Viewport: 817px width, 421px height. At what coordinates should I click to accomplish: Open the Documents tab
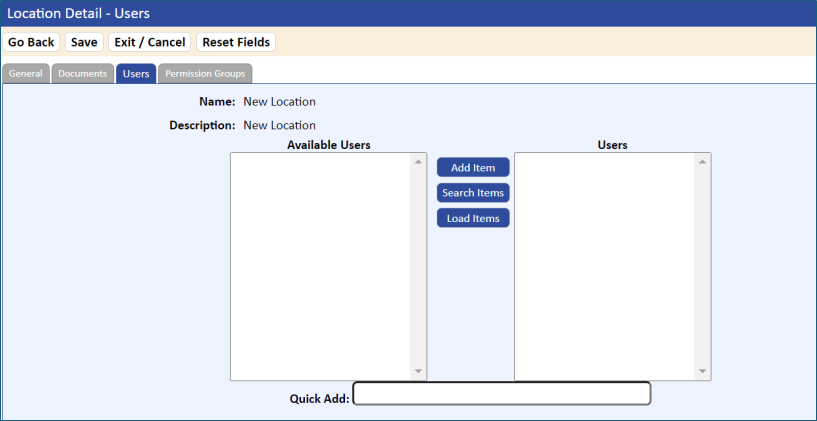pyautogui.click(x=83, y=73)
